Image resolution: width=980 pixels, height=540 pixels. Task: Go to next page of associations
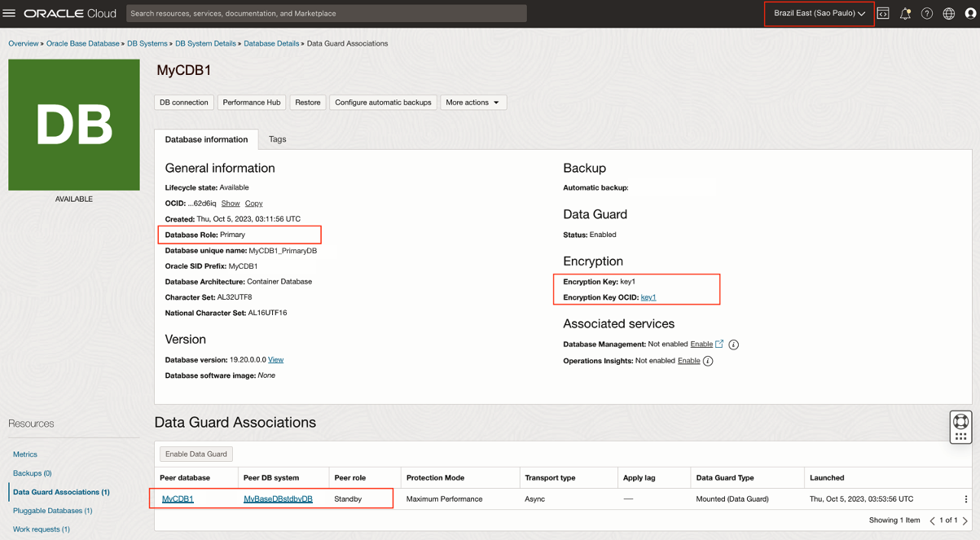tap(965, 520)
